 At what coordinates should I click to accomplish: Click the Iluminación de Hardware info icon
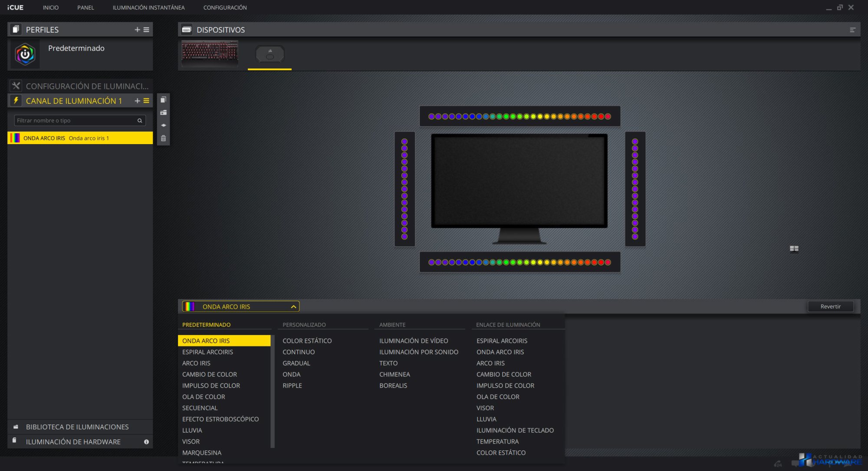tap(146, 442)
